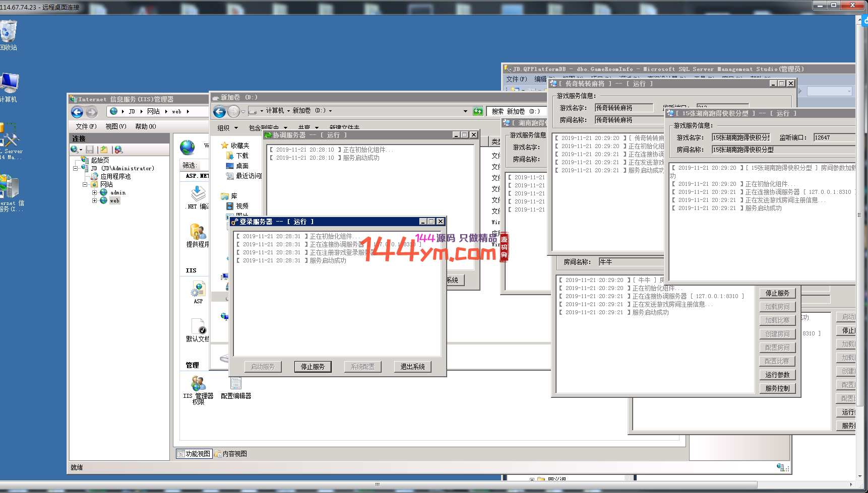
Task: Open the 视图(V) menu in IIS Manager
Action: pos(115,126)
